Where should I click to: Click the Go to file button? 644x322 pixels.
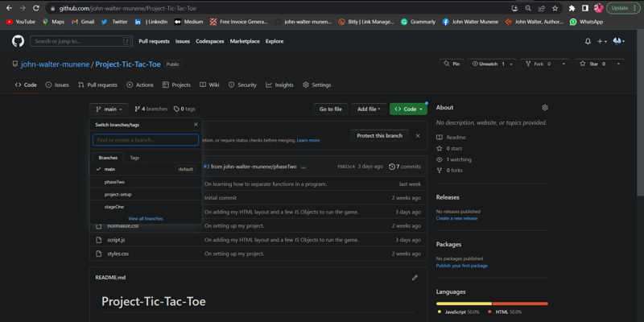pyautogui.click(x=331, y=109)
